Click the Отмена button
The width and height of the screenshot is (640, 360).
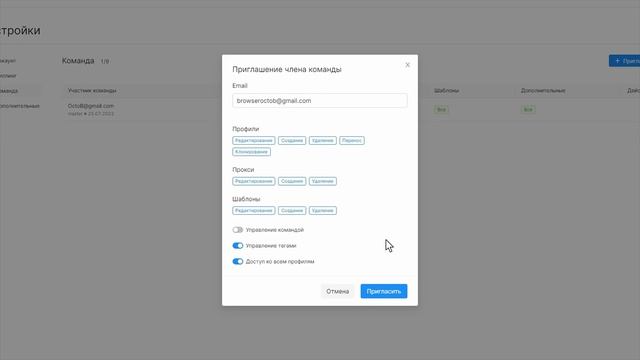tap(337, 291)
